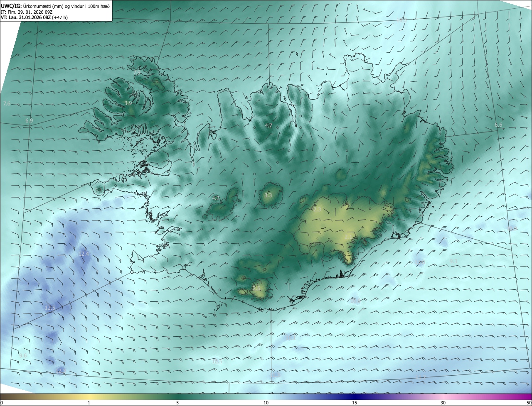Click the 12.5 value label

[x=50, y=308]
